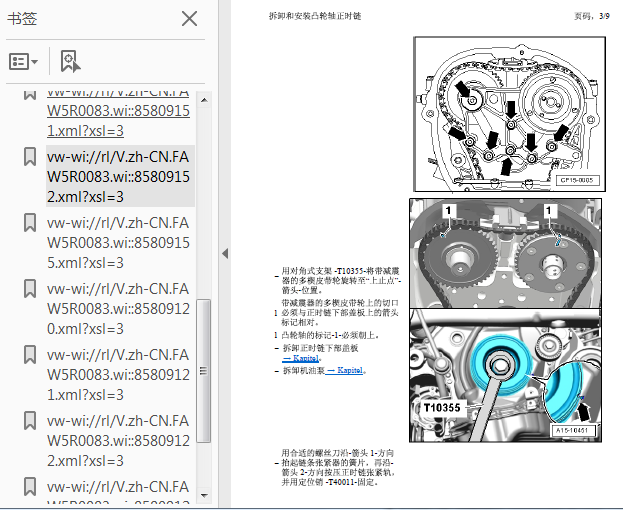Open bookmark ending 85809155.xml?xsl=3
This screenshot has width=623, height=510.
(x=118, y=242)
